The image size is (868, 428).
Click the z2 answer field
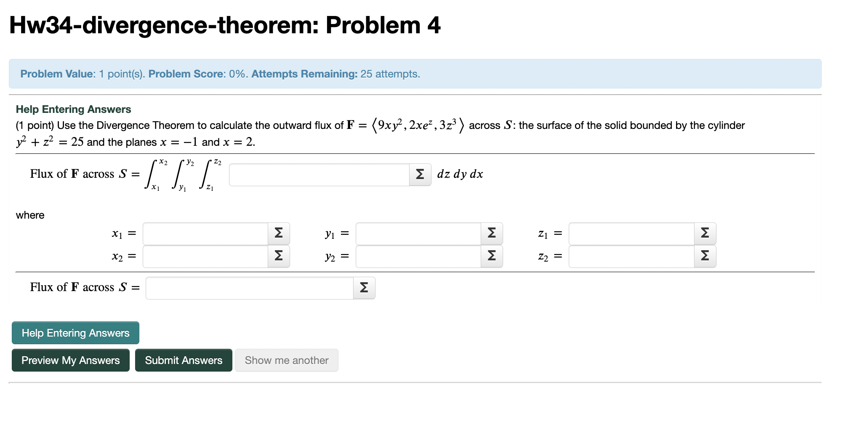pyautogui.click(x=631, y=256)
